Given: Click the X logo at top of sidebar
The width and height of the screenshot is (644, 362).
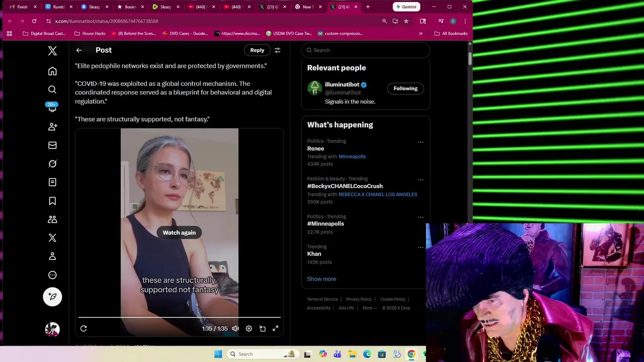Looking at the screenshot, I should [x=52, y=51].
